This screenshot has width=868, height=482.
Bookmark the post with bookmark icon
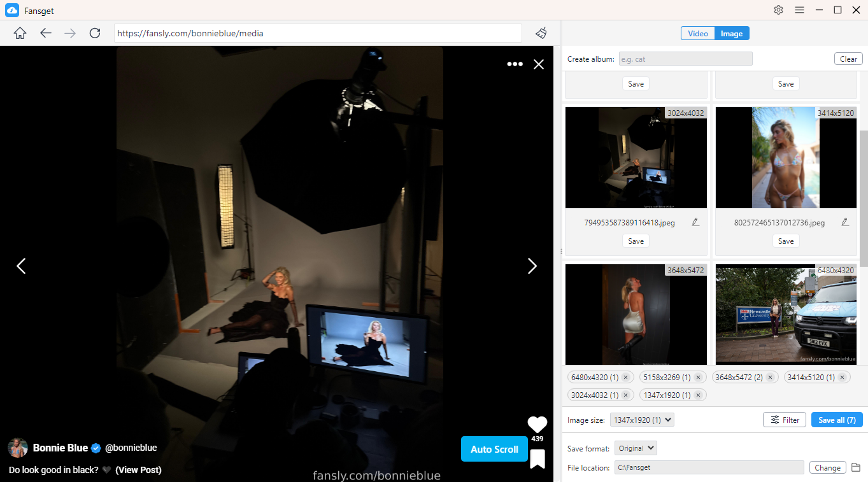click(x=537, y=458)
